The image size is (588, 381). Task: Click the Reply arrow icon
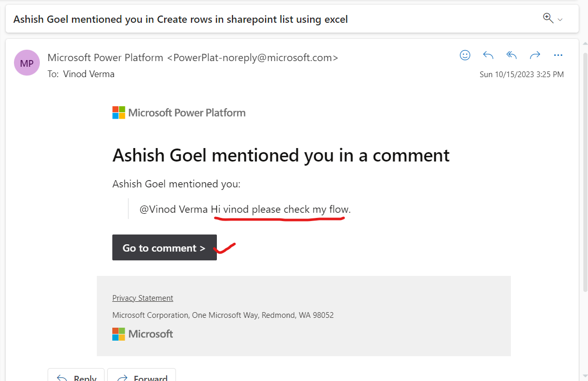point(488,55)
